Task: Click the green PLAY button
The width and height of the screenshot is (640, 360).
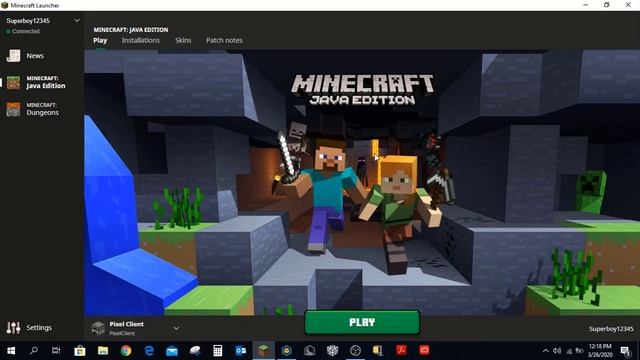Action: [362, 322]
